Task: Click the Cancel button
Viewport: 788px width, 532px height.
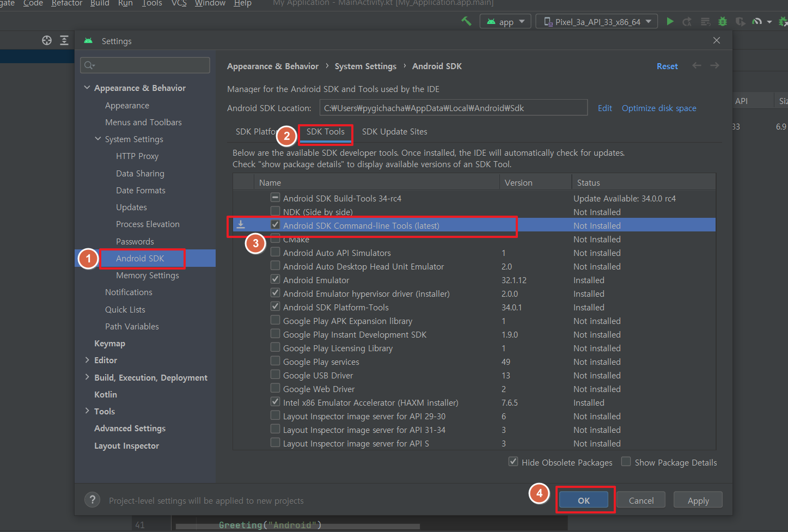Action: click(641, 500)
